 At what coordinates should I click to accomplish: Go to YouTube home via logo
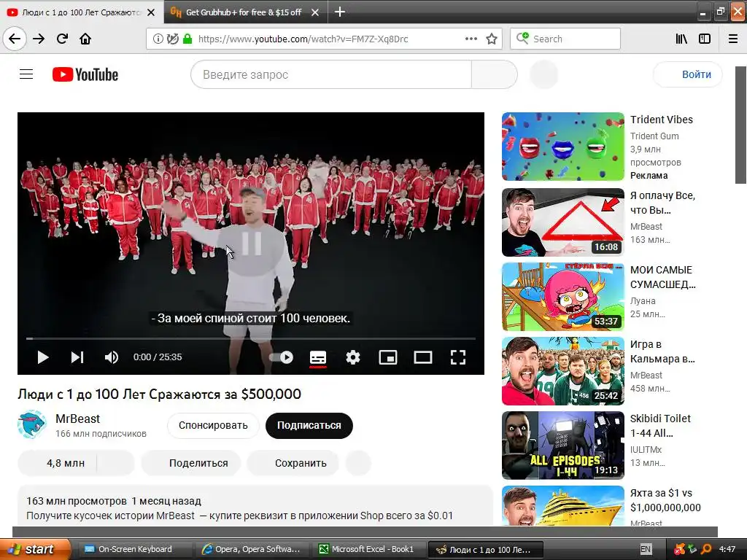click(85, 74)
